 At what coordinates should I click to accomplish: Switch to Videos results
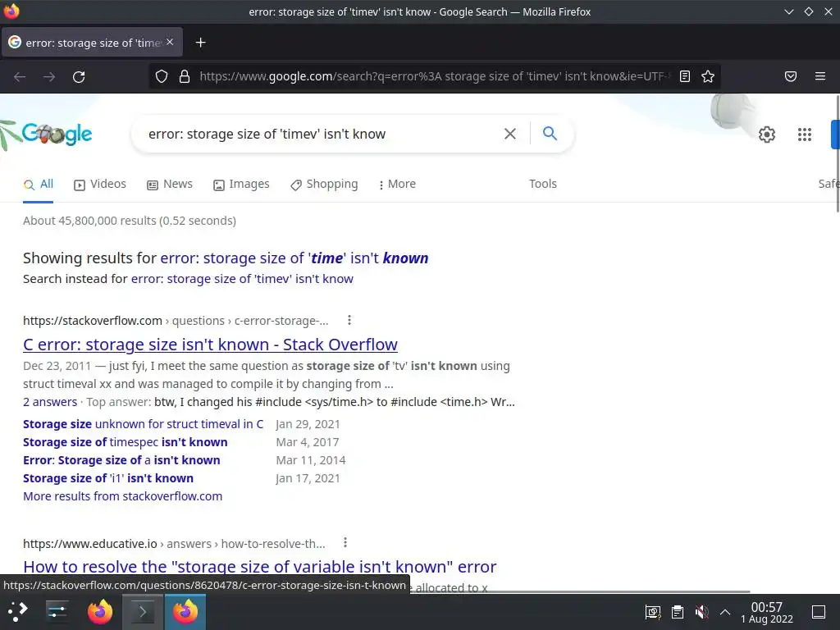click(x=99, y=185)
